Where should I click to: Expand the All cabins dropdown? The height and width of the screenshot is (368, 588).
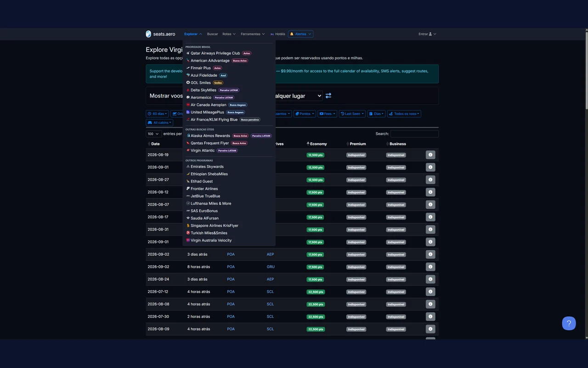point(159,123)
